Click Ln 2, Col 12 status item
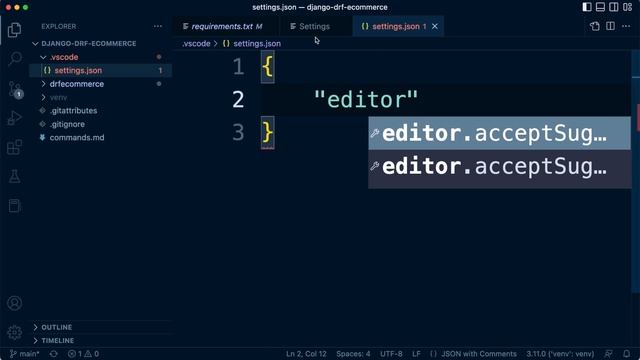Screen dimensions: 640x360 tap(306, 354)
